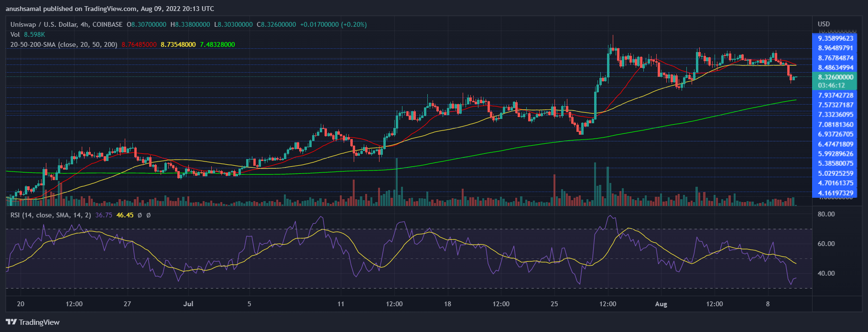Screen dimensions: 868x332
Task: Select price level 8.48634994 on axis
Action: tap(835, 68)
